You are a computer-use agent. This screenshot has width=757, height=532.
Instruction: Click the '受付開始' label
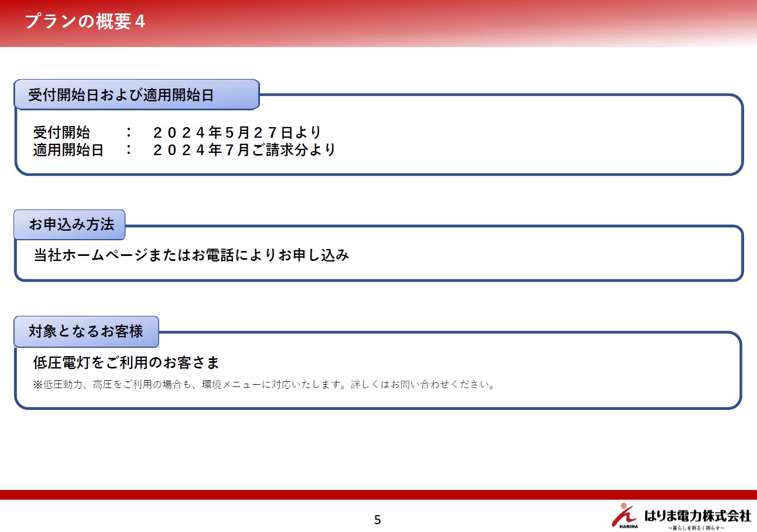[62, 133]
